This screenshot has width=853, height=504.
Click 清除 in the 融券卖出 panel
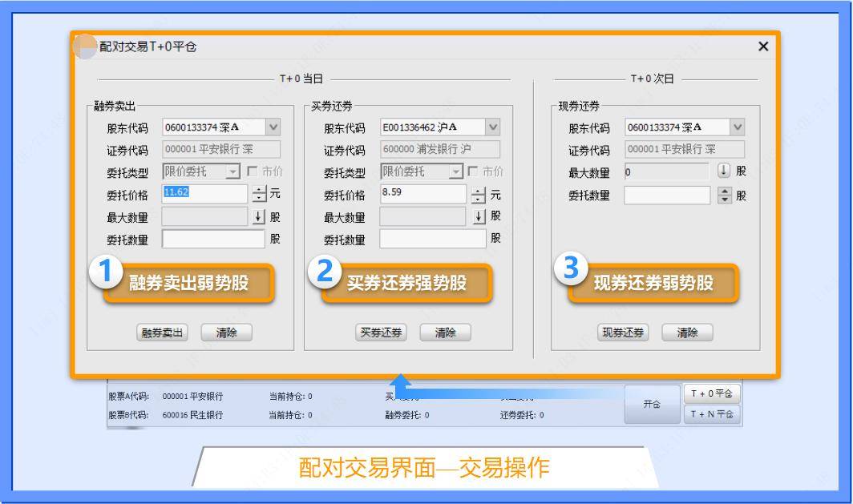(226, 333)
